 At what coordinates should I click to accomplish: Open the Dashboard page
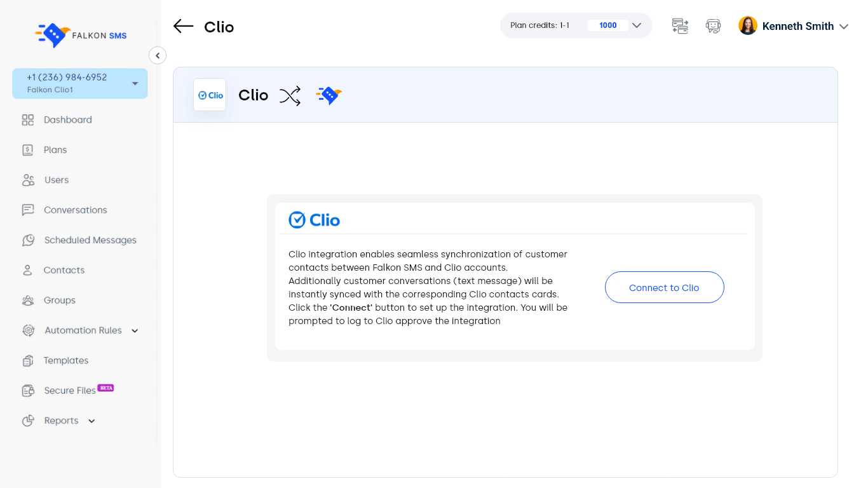(68, 120)
